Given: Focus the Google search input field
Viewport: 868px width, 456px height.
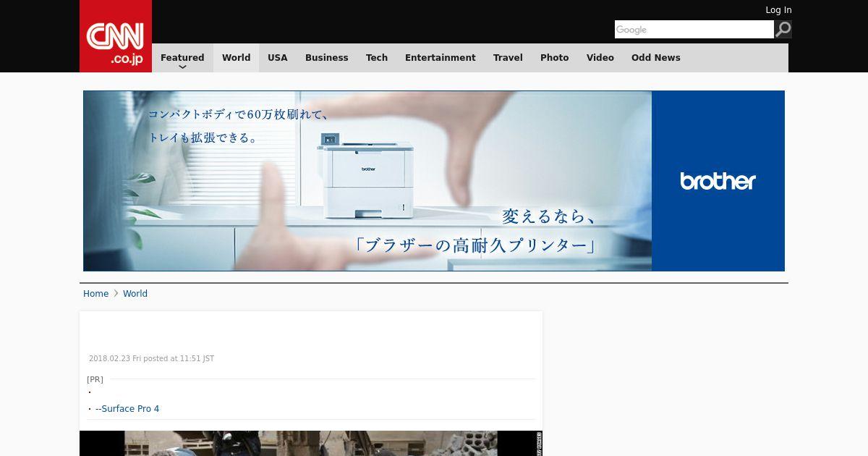Looking at the screenshot, I should (x=694, y=29).
